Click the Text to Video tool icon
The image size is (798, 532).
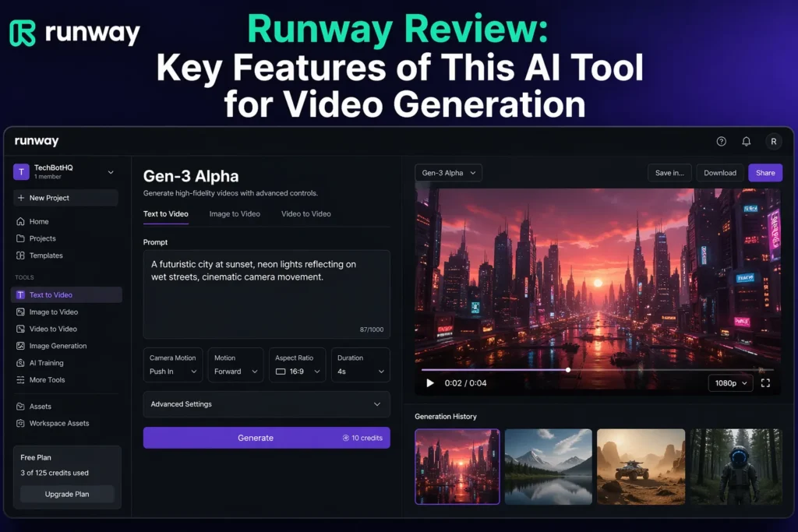tap(20, 295)
